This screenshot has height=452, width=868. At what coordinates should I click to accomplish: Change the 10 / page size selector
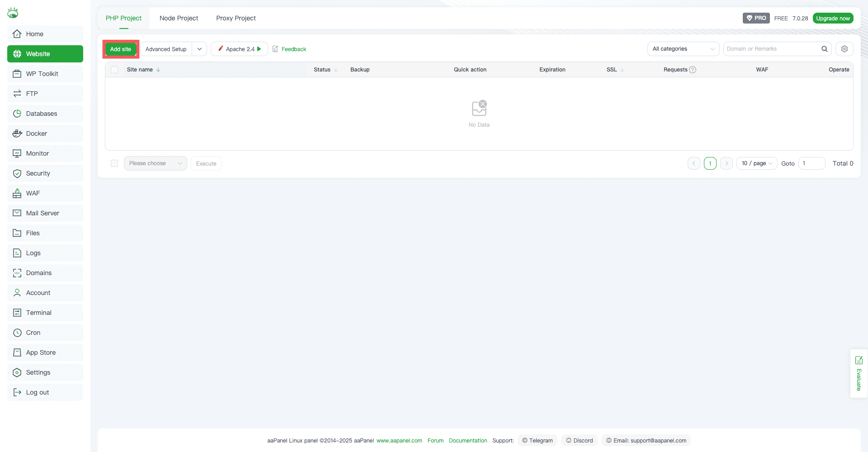pyautogui.click(x=756, y=163)
